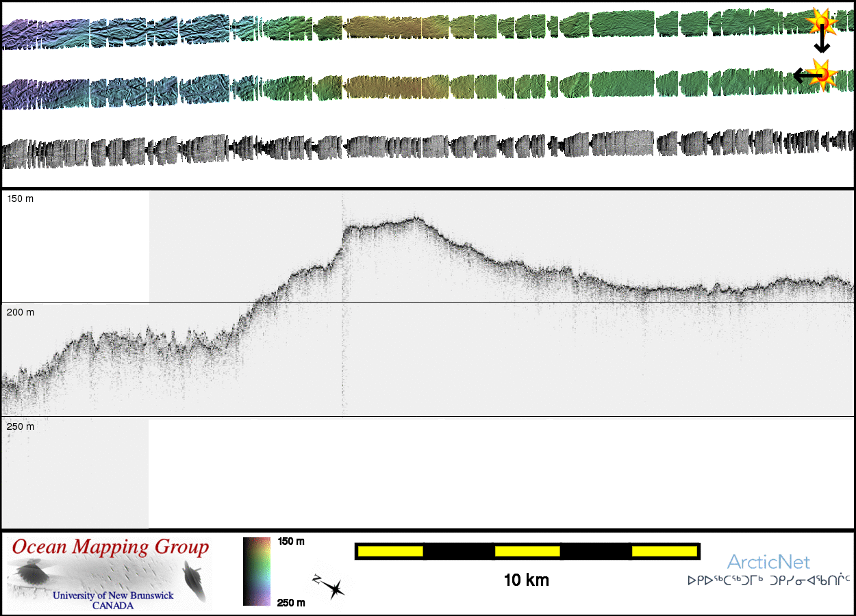Click the starburst marker on the top bathymetry strip
856x616 pixels.
coord(821,23)
